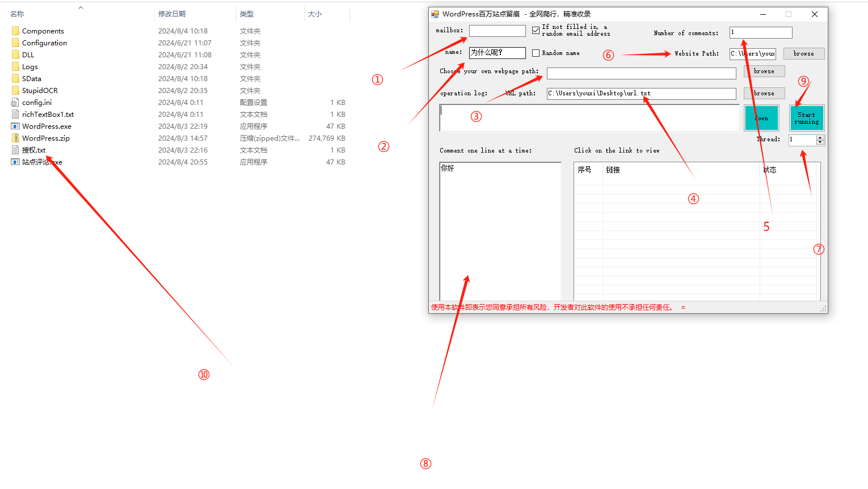
Task: Click the date 2024/8/4 20:55
Action: click(183, 162)
